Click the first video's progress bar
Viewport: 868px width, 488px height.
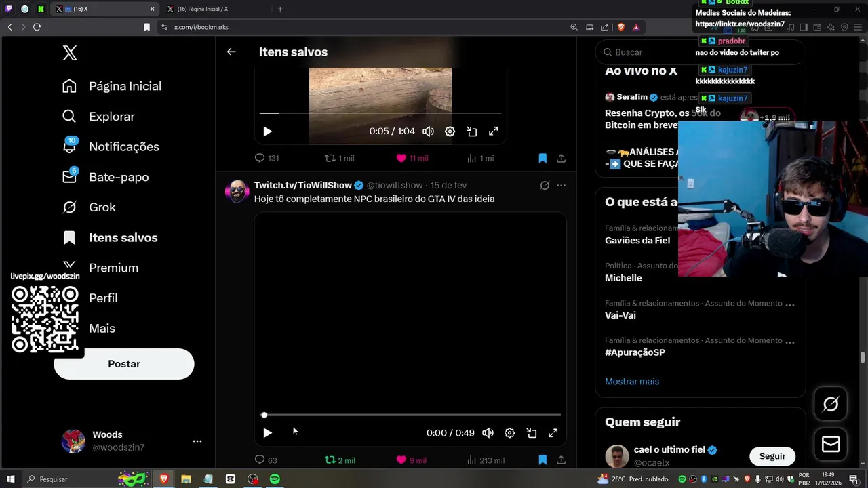coord(380,113)
